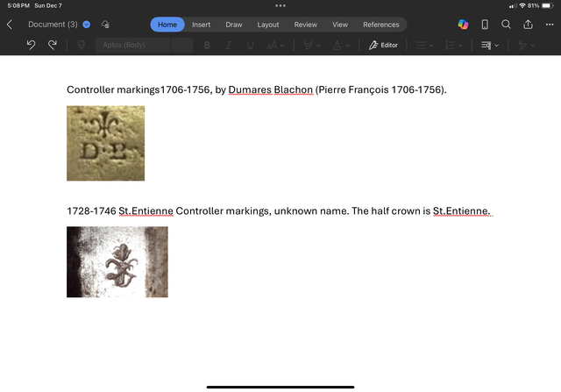The height and width of the screenshot is (392, 561).
Task: Apply text highlight color
Action: click(308, 45)
